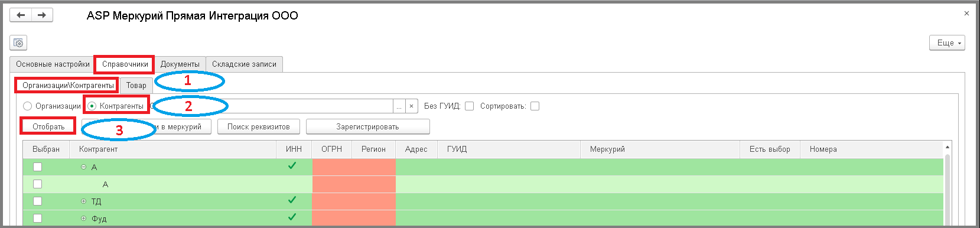Viewport: 980px width, 228px height.
Task: Open the Складские записи tab
Action: click(244, 64)
